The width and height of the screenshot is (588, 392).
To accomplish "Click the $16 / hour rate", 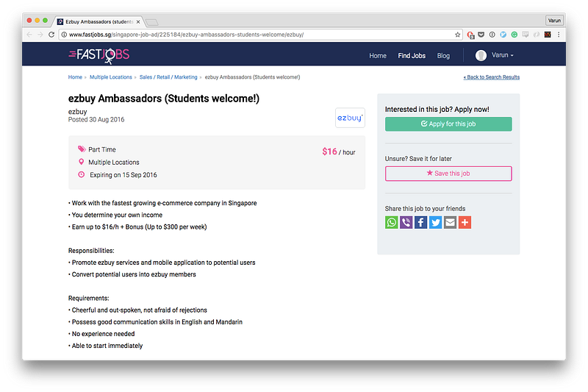I will [339, 152].
